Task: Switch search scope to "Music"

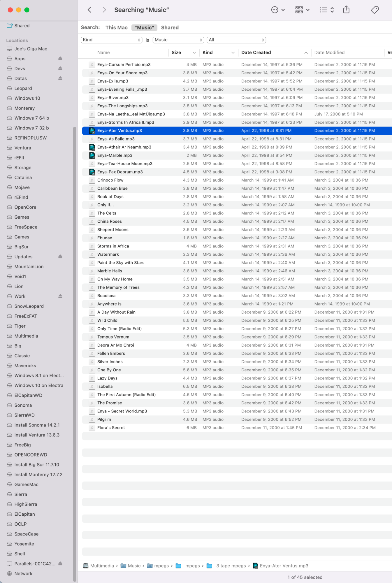Action: pos(144,27)
